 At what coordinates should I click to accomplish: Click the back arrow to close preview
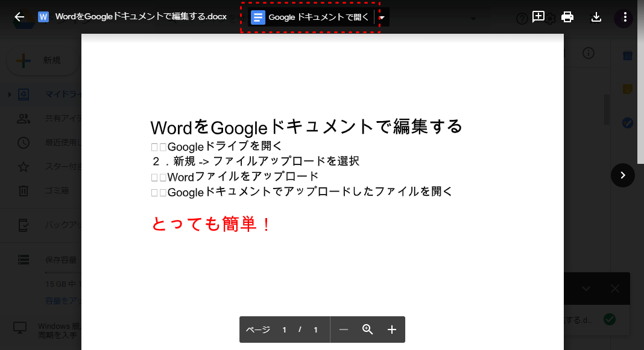tap(19, 17)
